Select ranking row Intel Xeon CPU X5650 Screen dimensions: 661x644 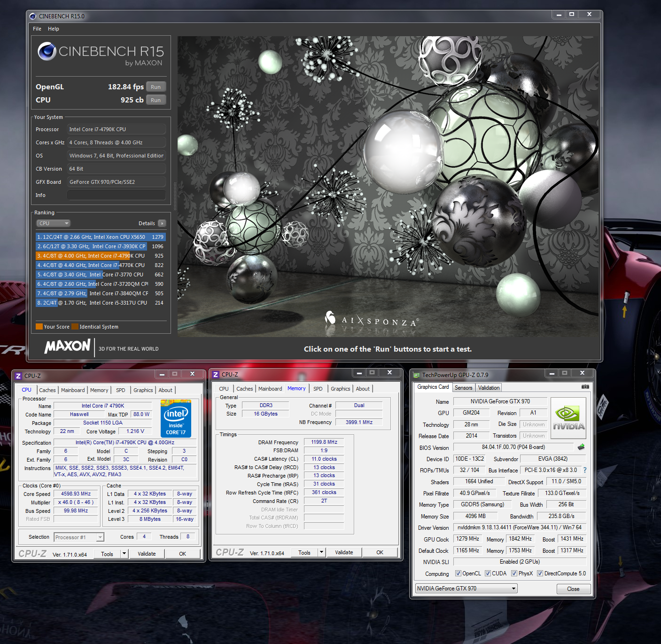click(x=101, y=237)
